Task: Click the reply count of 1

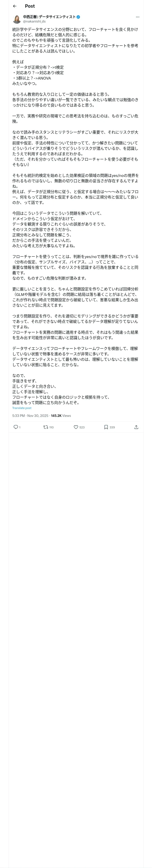Action: point(20,427)
